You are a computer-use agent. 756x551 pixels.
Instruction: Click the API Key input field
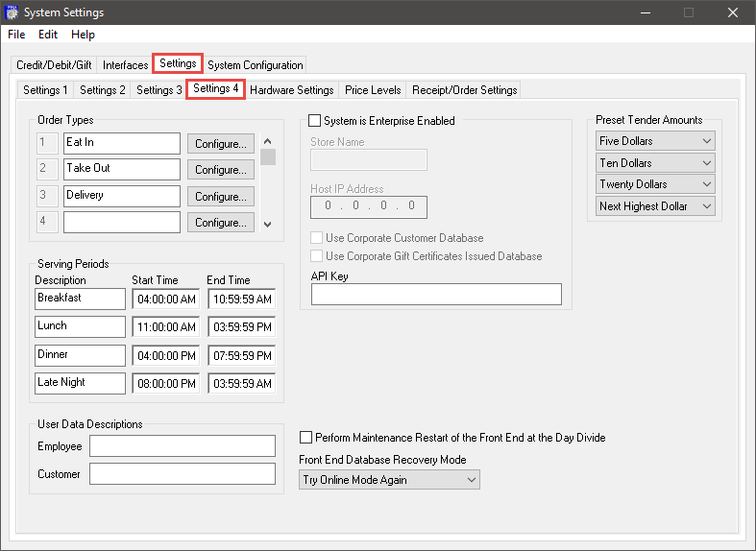point(436,295)
